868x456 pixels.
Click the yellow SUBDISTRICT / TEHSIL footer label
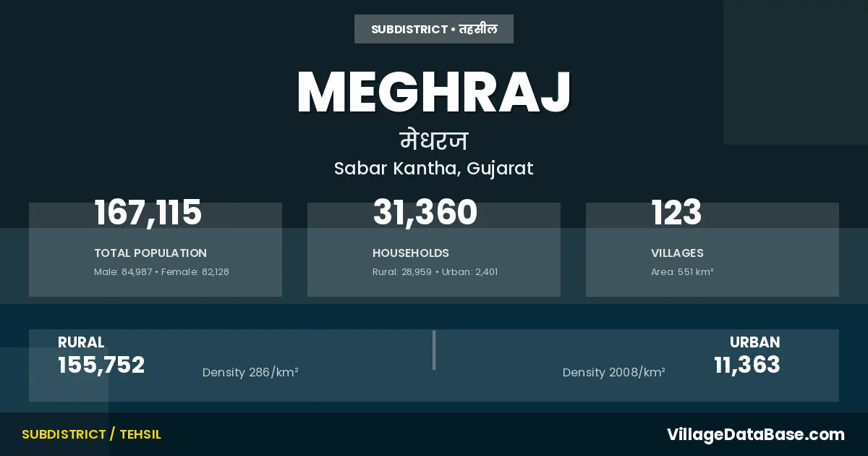click(x=92, y=434)
